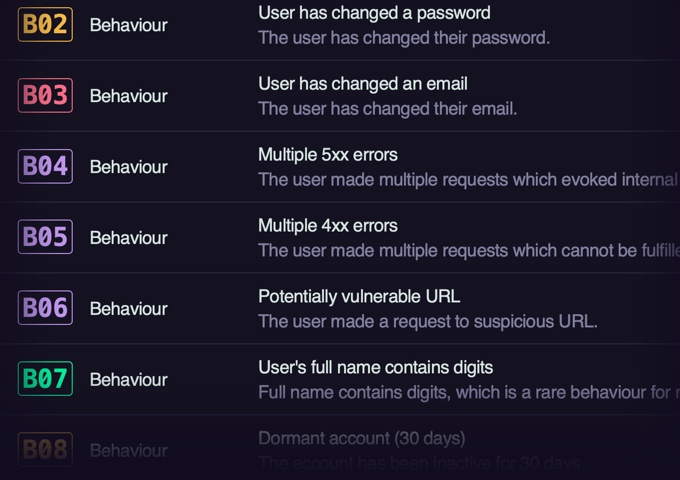Select the 'Multiple 4xx errors' rule title
Viewport: 680px width, 480px height.
327,226
